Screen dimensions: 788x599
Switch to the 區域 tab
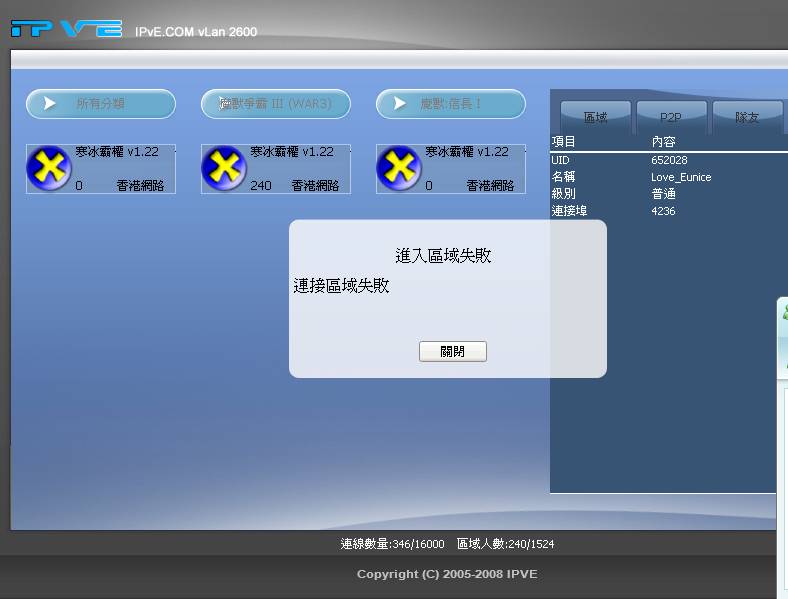click(x=596, y=117)
